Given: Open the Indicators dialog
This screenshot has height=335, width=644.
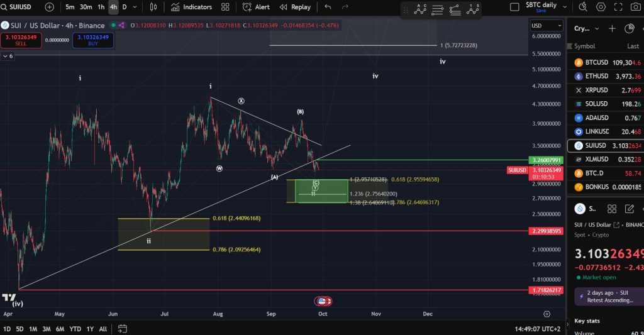Looking at the screenshot, I should pyautogui.click(x=191, y=7).
